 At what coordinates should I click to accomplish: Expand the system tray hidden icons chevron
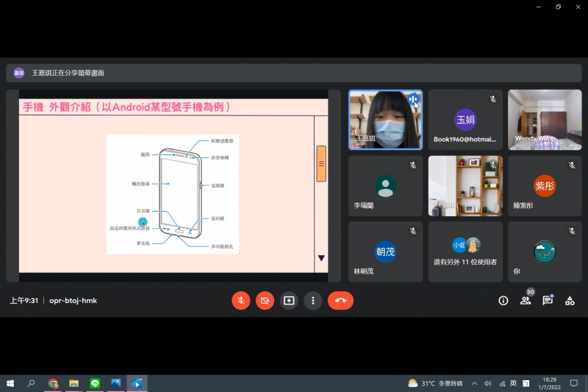click(475, 383)
